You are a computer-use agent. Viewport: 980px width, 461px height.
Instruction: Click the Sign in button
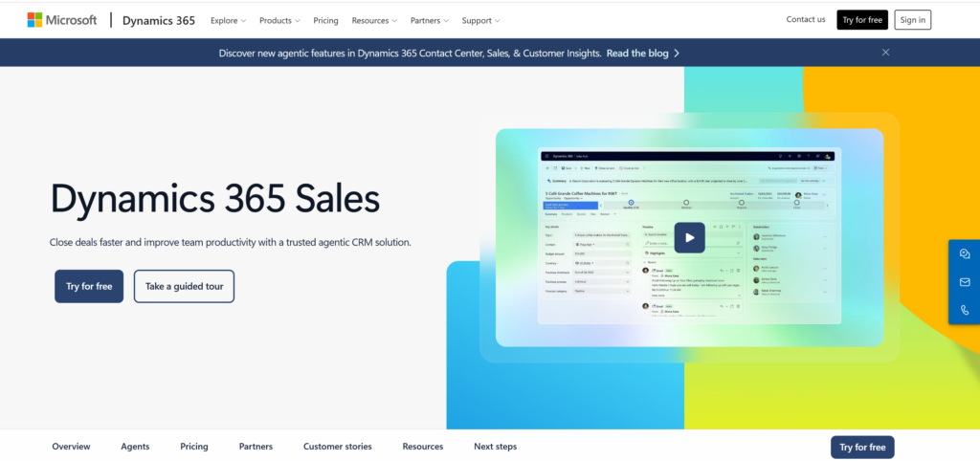[912, 20]
